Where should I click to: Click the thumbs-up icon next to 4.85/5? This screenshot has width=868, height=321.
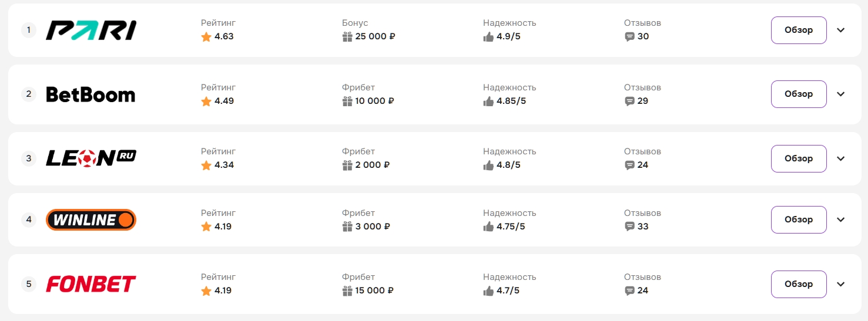tap(488, 101)
